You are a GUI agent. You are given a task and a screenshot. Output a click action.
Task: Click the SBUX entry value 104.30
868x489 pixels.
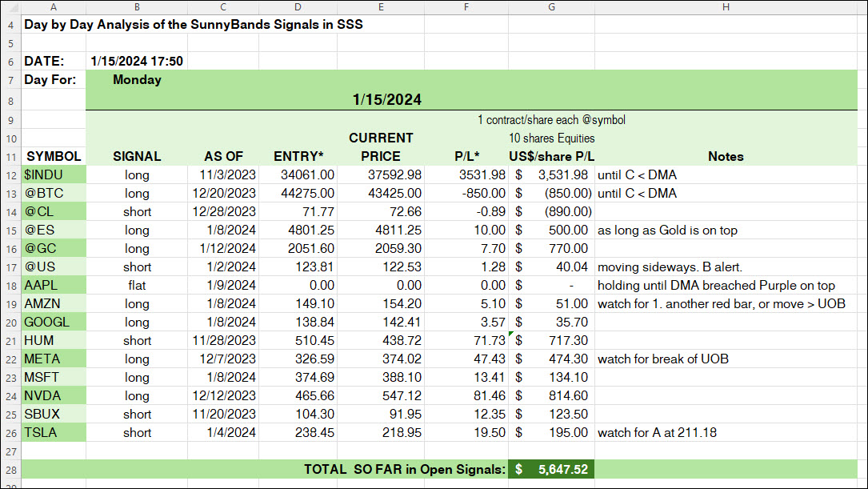(298, 415)
